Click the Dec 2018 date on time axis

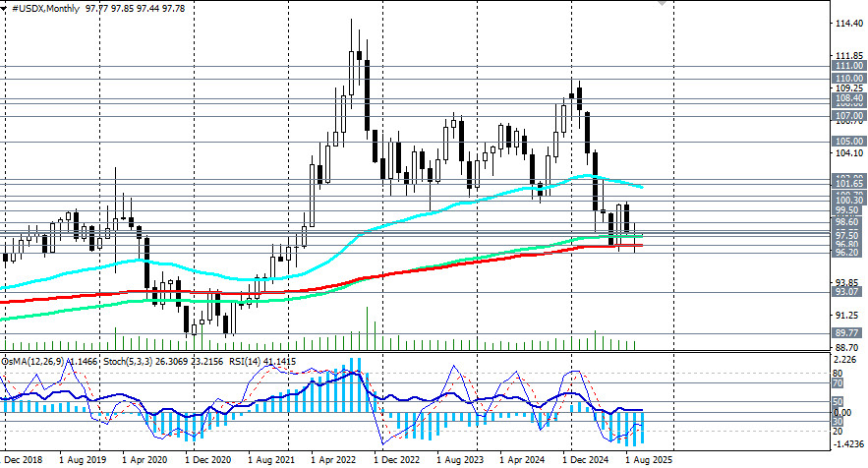[23, 459]
